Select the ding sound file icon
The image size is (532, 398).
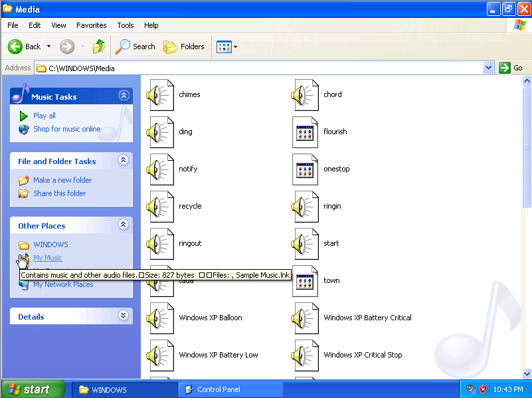pos(160,132)
